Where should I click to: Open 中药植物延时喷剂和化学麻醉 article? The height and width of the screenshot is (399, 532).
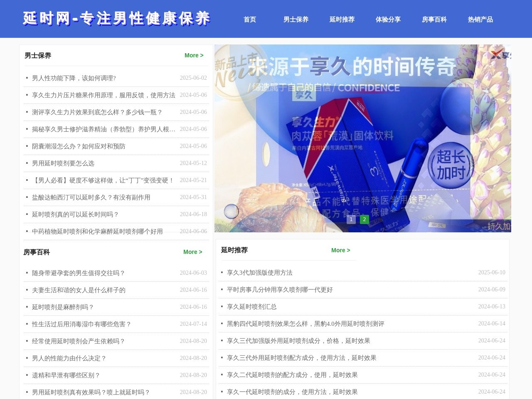click(x=97, y=232)
